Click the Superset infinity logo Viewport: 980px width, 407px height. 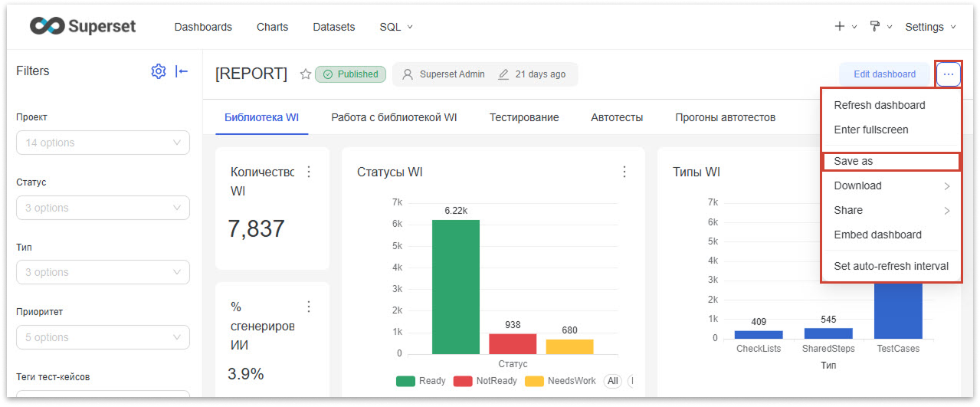point(47,26)
